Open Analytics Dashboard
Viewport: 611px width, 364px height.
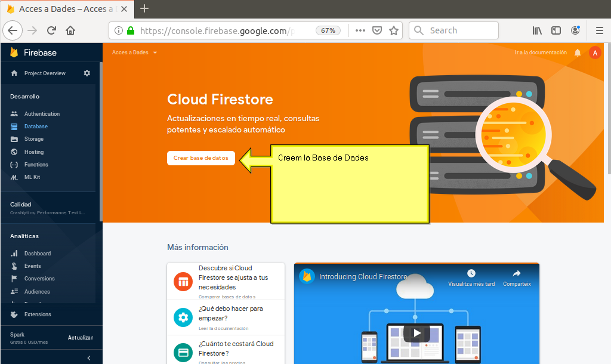pos(38,254)
